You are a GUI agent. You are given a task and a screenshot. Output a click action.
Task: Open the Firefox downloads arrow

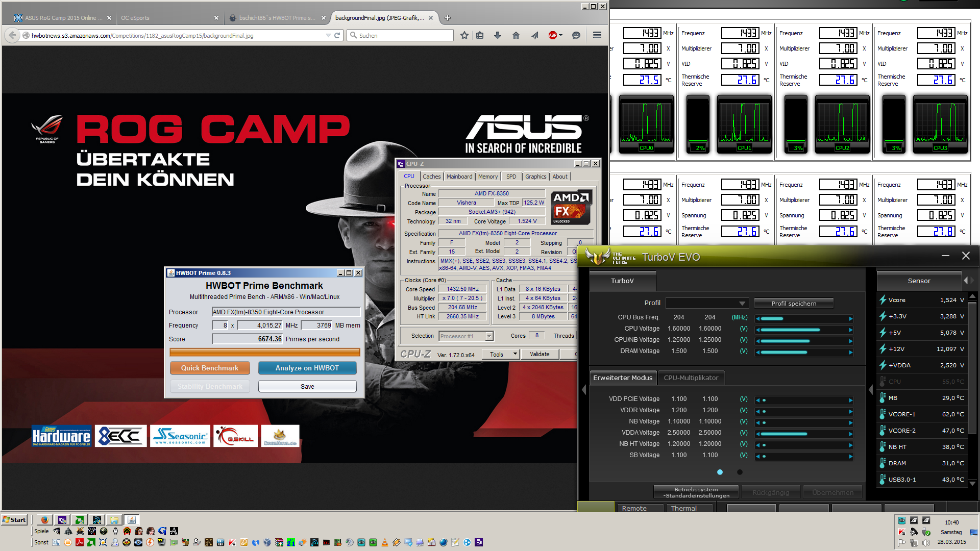[x=497, y=35]
